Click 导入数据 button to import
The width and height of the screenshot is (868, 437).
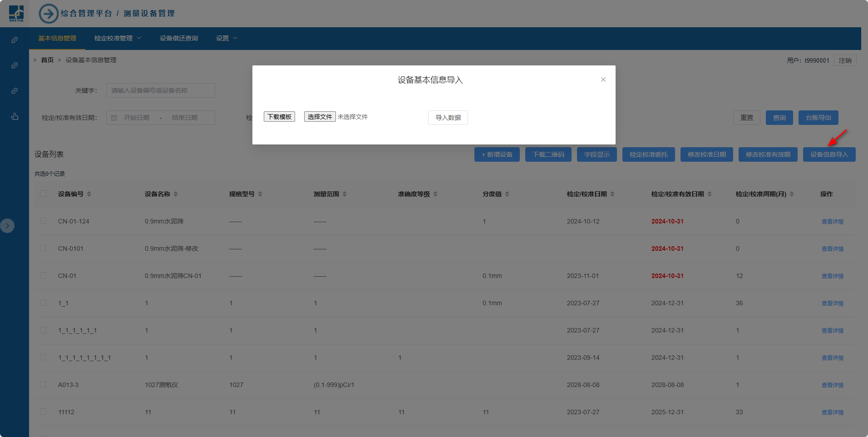[448, 118]
